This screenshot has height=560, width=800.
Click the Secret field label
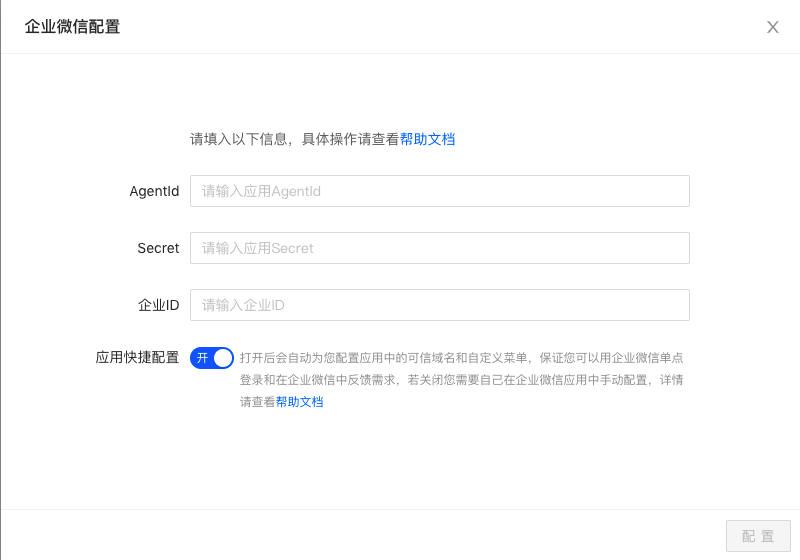tap(158, 248)
